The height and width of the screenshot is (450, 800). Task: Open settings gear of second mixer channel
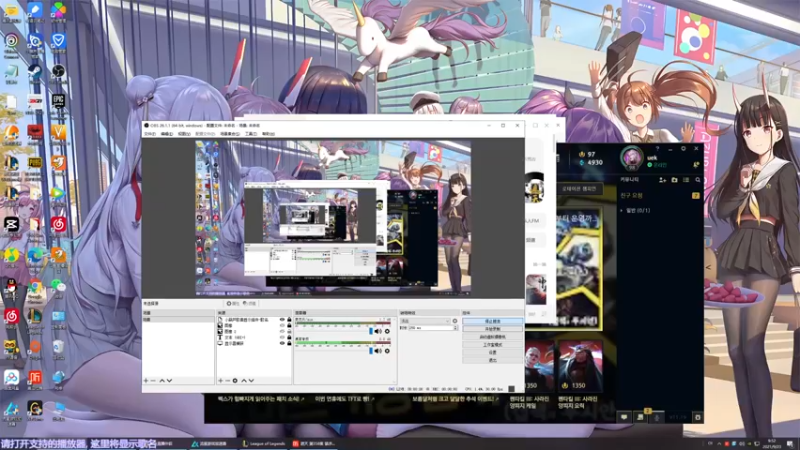coord(387,351)
